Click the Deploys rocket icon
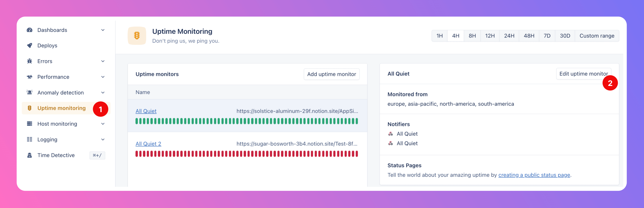Viewport: 644px width, 208px height. coord(30,46)
